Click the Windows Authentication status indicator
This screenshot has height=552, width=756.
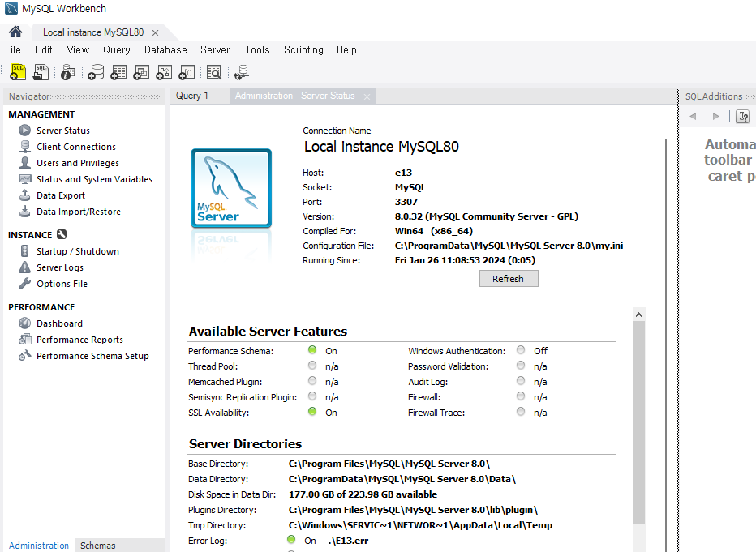coord(521,349)
